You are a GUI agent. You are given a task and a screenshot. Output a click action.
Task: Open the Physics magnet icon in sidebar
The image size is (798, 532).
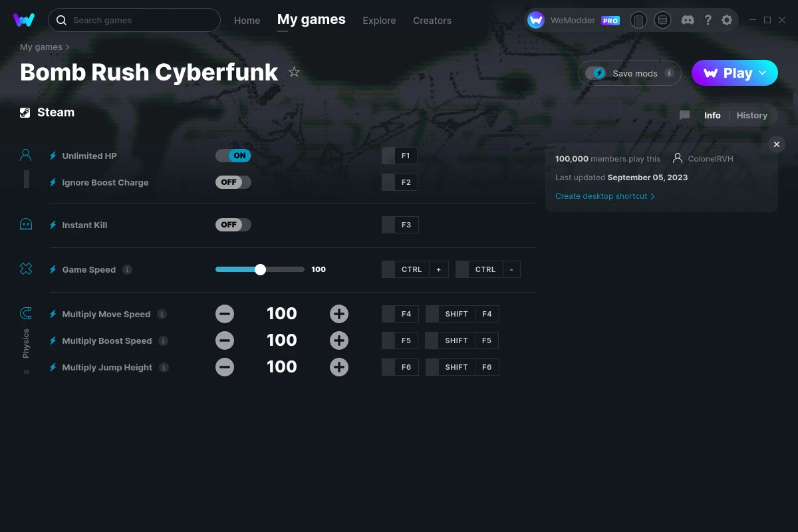[x=25, y=313]
